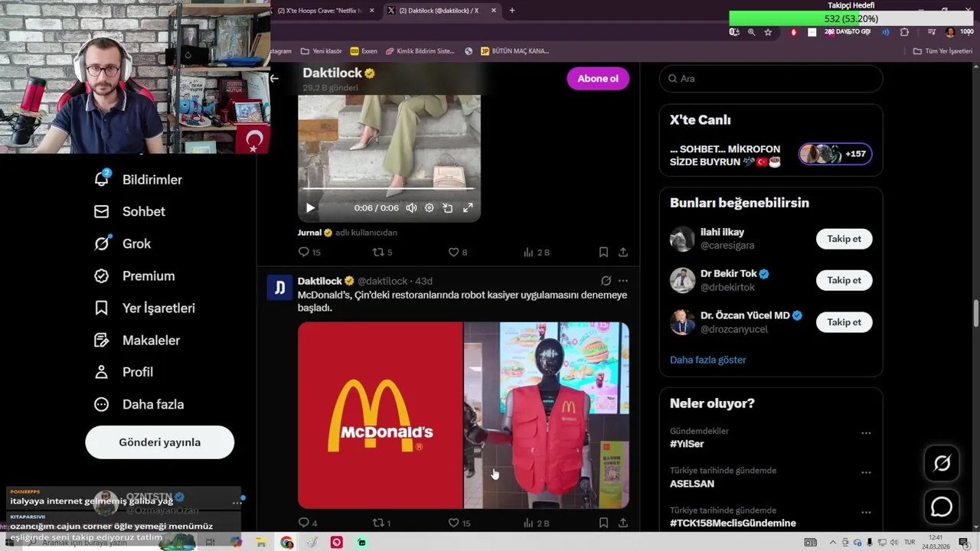Screen dimensions: 980x551
Task: Ask Grok about the McDonald's post
Action: tap(606, 281)
